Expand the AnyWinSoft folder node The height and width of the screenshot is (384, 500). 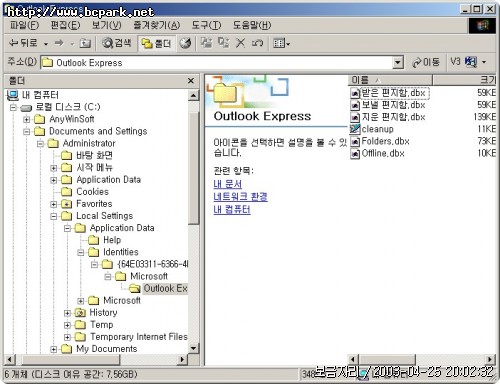[x=27, y=119]
